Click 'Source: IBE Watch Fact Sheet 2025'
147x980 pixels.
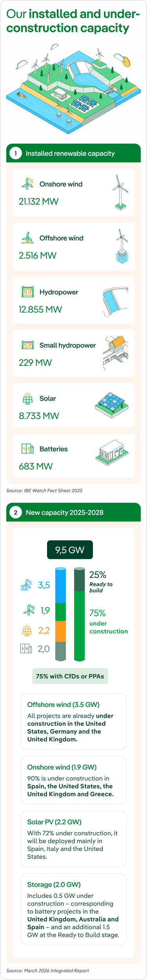pos(44,491)
